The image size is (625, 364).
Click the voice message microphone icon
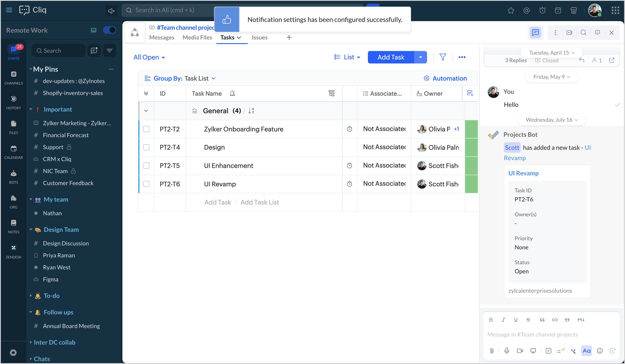pos(507,351)
